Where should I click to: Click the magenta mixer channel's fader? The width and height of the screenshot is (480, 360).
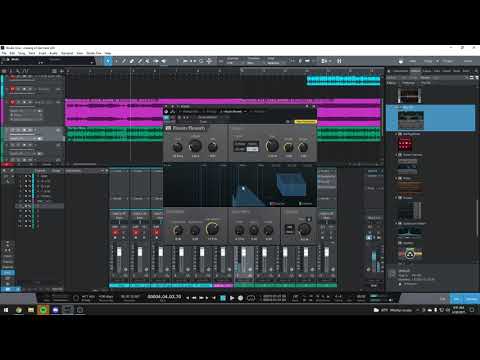click(223, 252)
